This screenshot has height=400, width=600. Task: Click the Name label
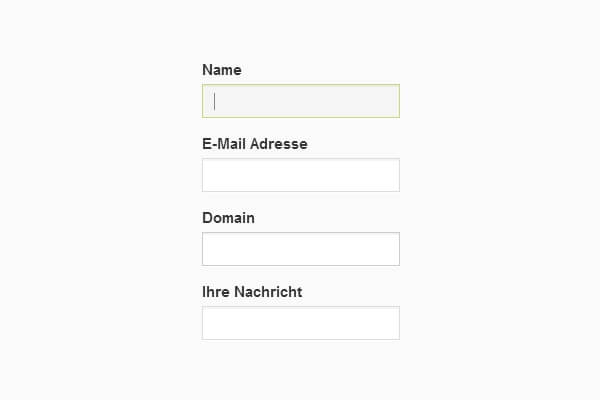coord(222,70)
